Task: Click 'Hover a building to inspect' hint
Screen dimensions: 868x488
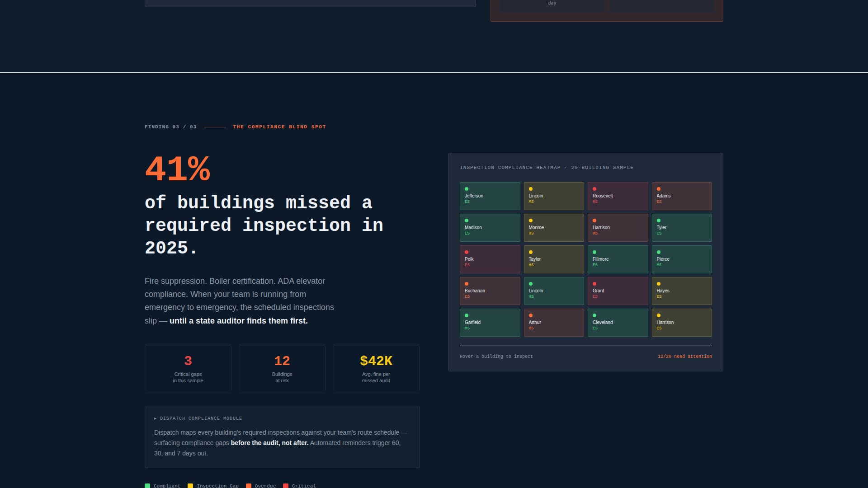Action: 496,357
